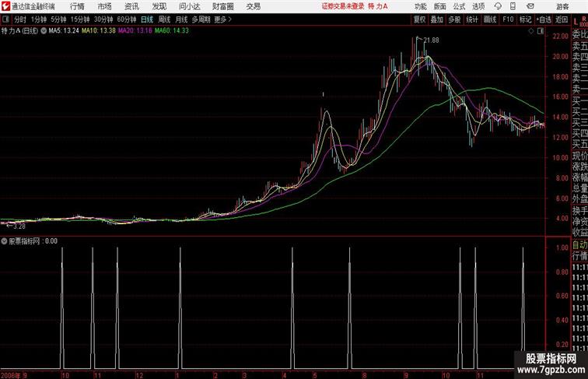Screen dimensions: 588x379
Task: Switch to the 分时 period tab
Action: [x=20, y=19]
